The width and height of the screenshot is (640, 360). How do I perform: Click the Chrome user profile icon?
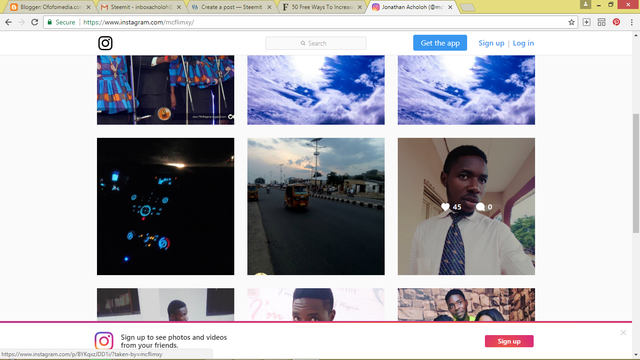coord(585,4)
